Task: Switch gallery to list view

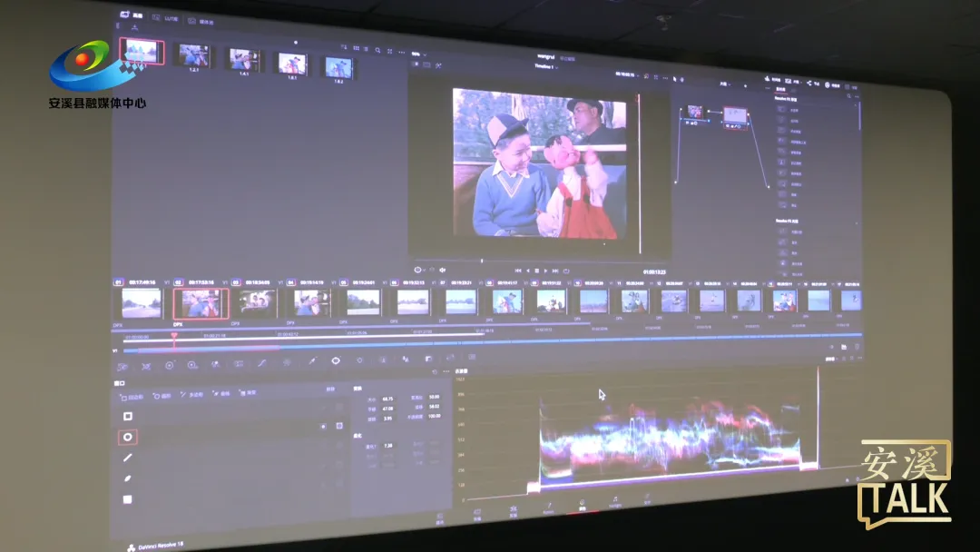Action: coord(366,49)
